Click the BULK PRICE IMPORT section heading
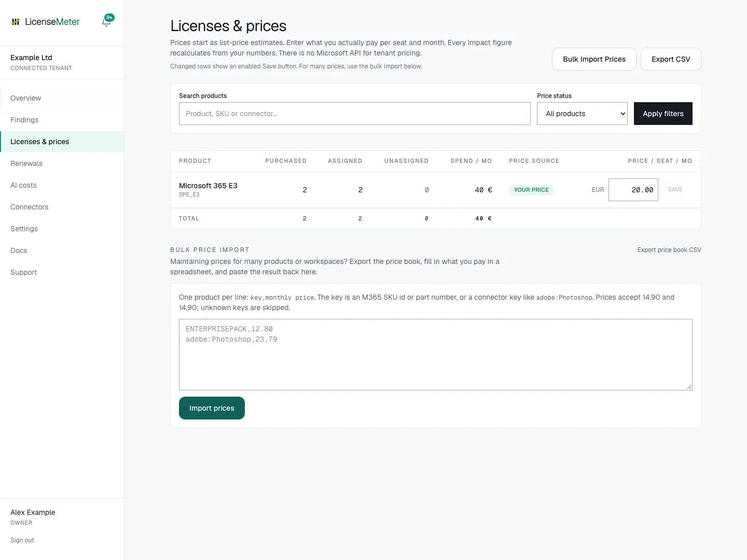The height and width of the screenshot is (560, 747). tap(210, 250)
